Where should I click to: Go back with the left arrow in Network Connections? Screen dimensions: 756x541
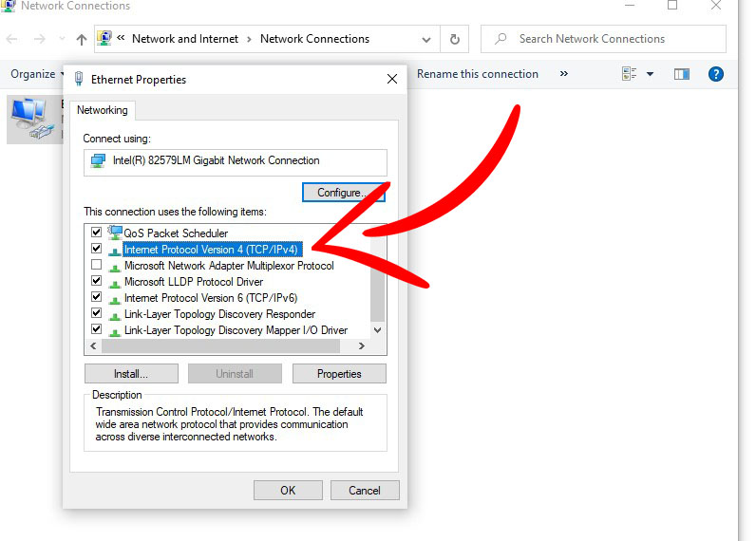[x=12, y=39]
